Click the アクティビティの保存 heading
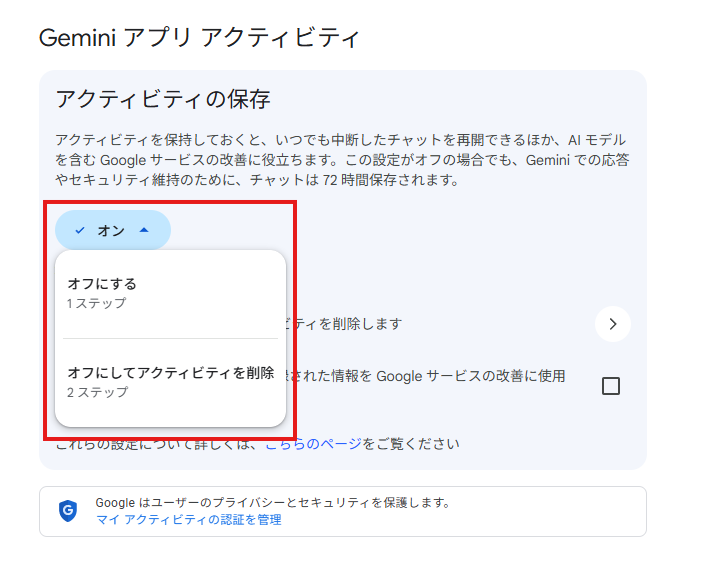The image size is (712, 566). click(163, 99)
